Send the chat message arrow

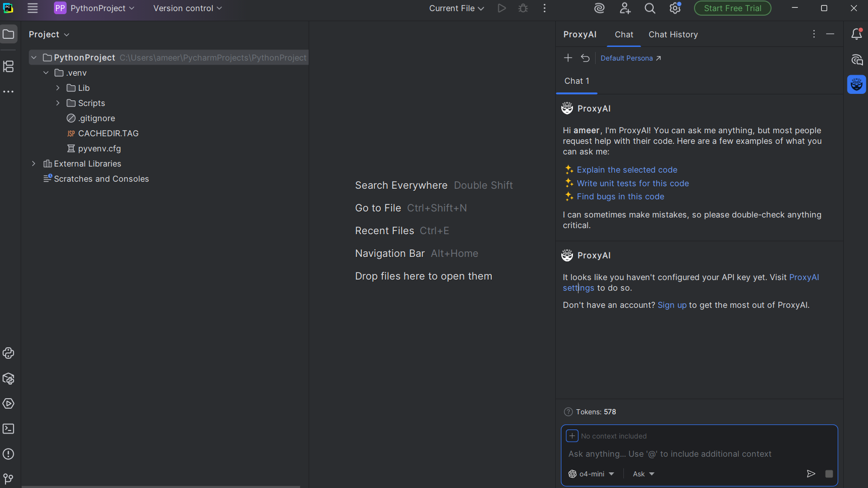[x=811, y=473]
